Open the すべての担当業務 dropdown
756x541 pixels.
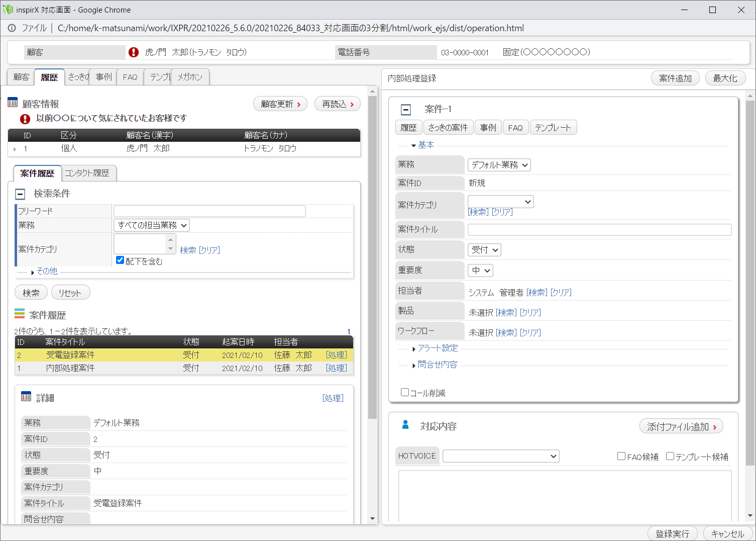click(152, 225)
